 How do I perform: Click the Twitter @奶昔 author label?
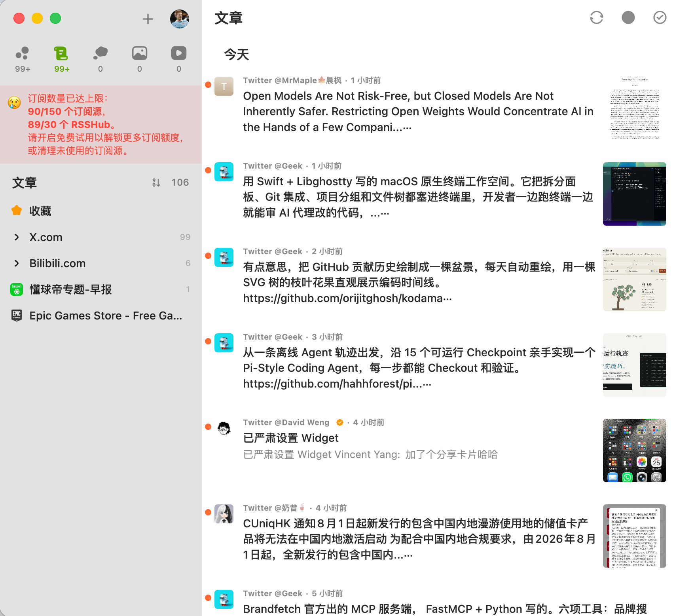pos(275,508)
